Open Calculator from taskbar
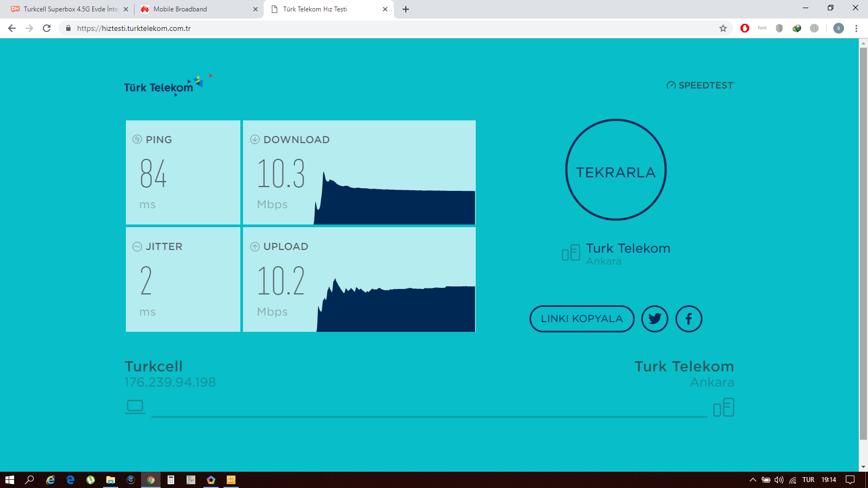The image size is (868, 488). [171, 480]
